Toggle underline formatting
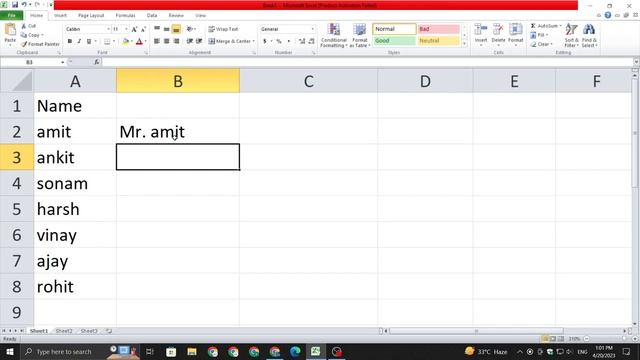 pyautogui.click(x=89, y=41)
